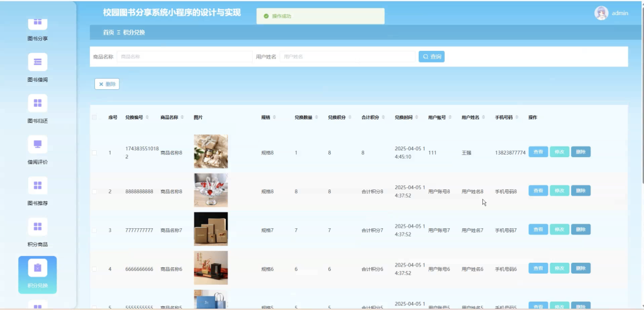Click 查看 for the 6666666666 row
644x310 pixels.
[538, 268]
